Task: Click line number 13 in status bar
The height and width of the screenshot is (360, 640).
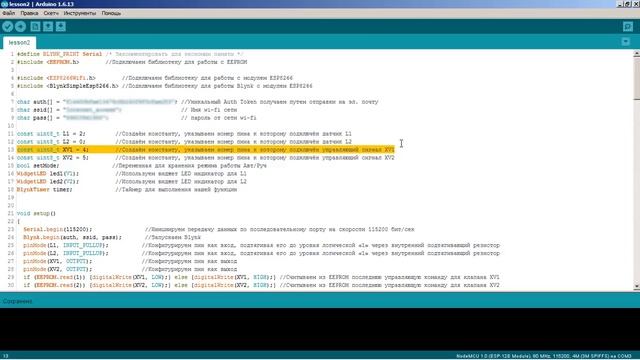Action: point(5,356)
